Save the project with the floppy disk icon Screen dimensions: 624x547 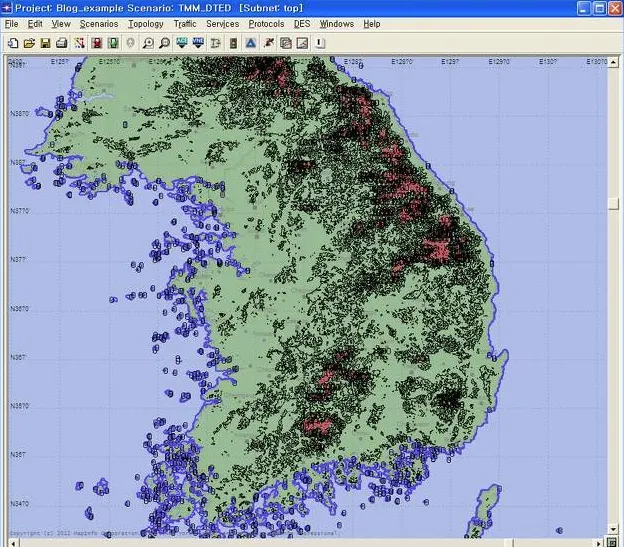click(46, 43)
